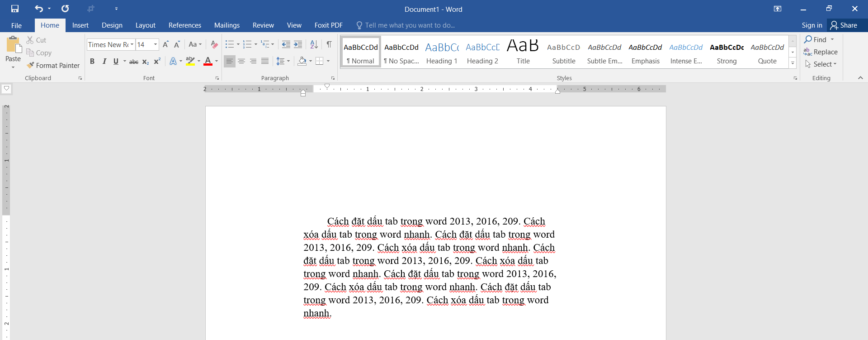The image size is (868, 340).
Task: Click the Copy icon
Action: tap(30, 53)
